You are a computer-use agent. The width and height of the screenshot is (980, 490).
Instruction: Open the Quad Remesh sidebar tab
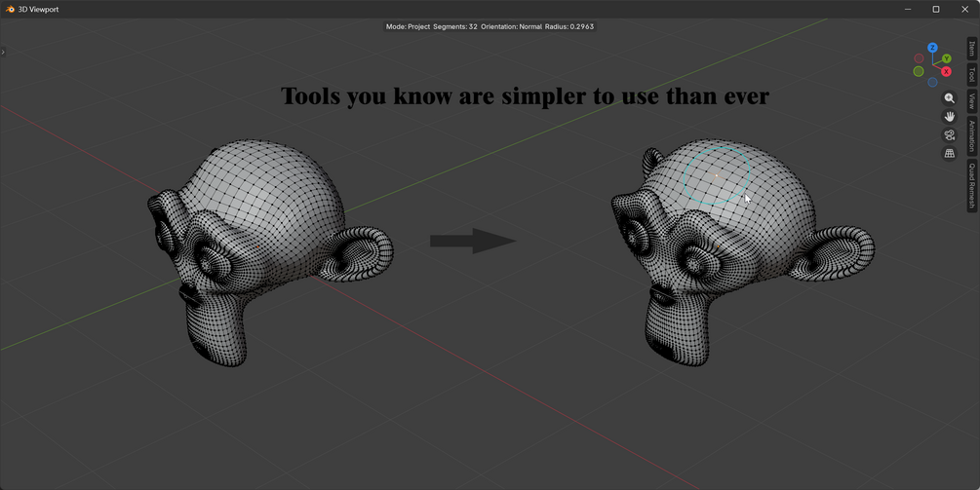point(972,185)
